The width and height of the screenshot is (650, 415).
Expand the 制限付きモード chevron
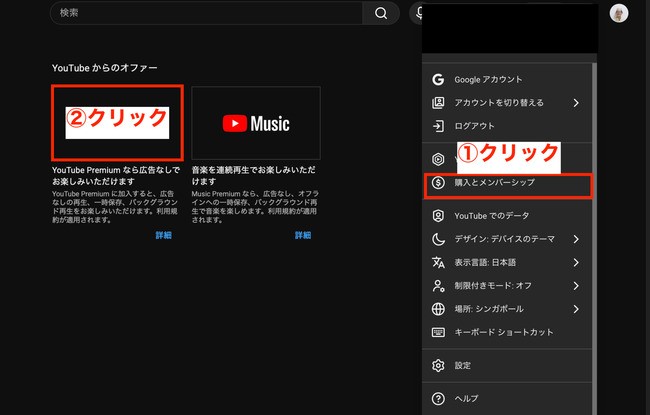576,286
